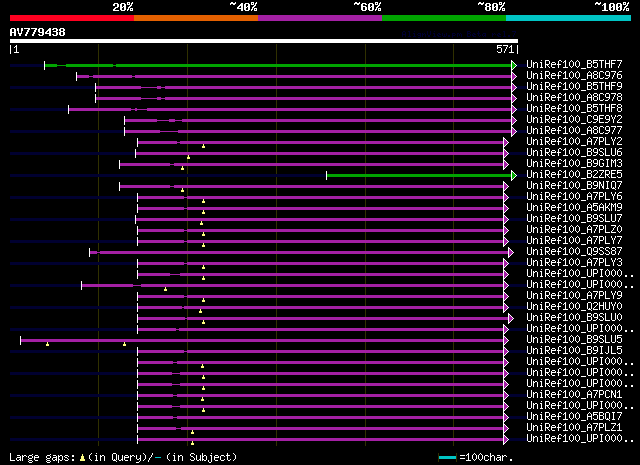Select the UniRef100_A8C977 label
This screenshot has height=465, width=640.
point(574,131)
